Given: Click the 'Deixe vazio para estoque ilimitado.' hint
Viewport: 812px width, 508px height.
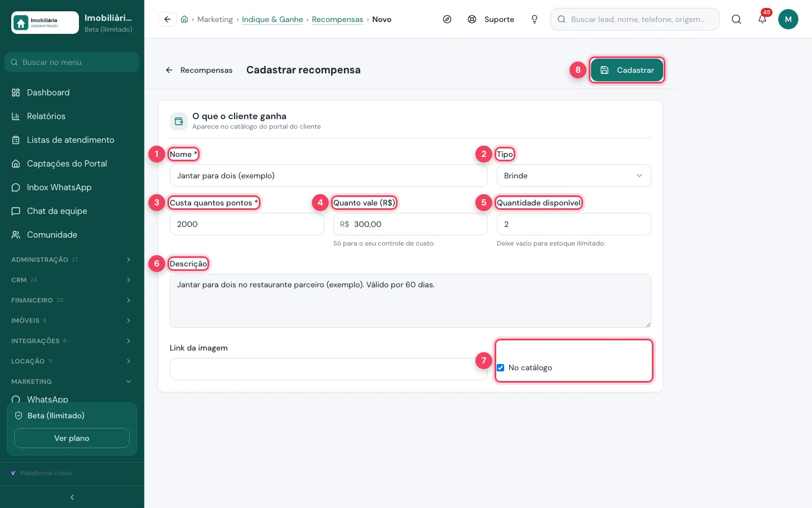Looking at the screenshot, I should point(551,243).
